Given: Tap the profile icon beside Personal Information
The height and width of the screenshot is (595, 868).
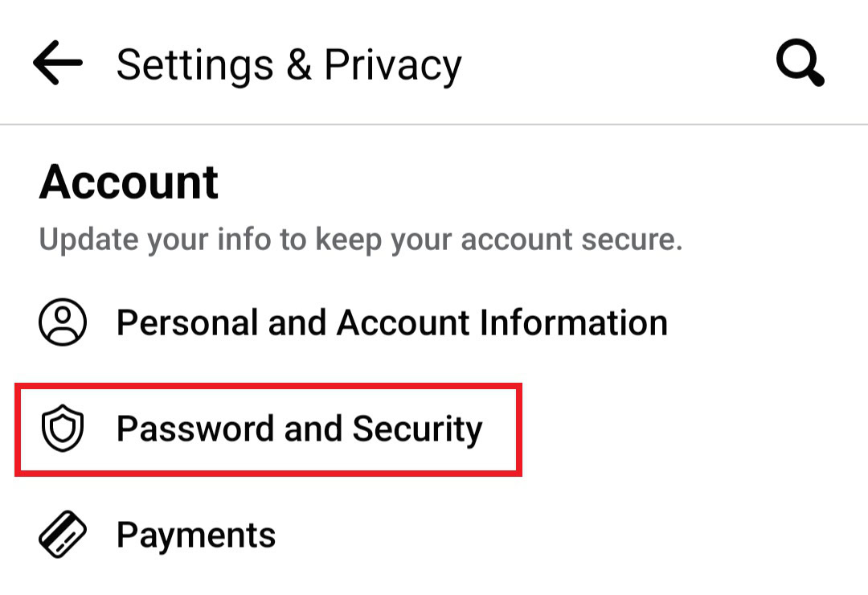Looking at the screenshot, I should pyautogui.click(x=62, y=322).
